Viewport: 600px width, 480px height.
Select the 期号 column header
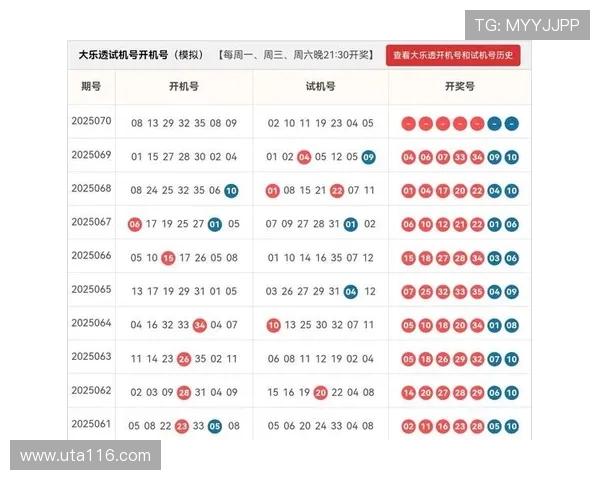tap(91, 86)
